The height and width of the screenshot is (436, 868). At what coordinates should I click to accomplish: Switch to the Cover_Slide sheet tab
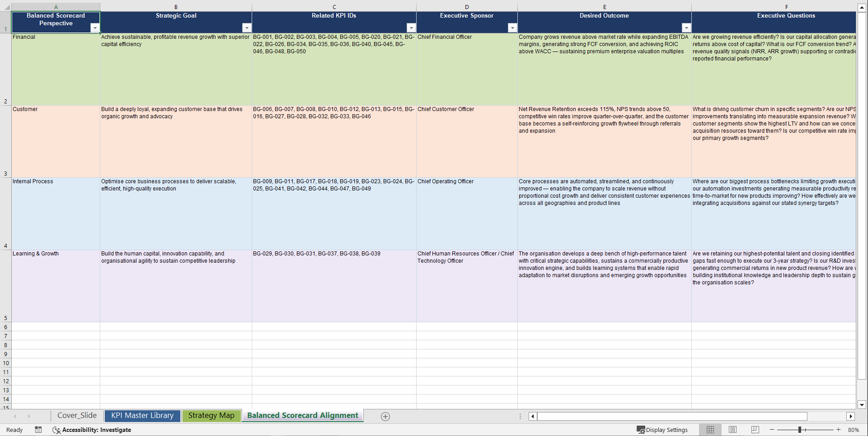(x=77, y=416)
